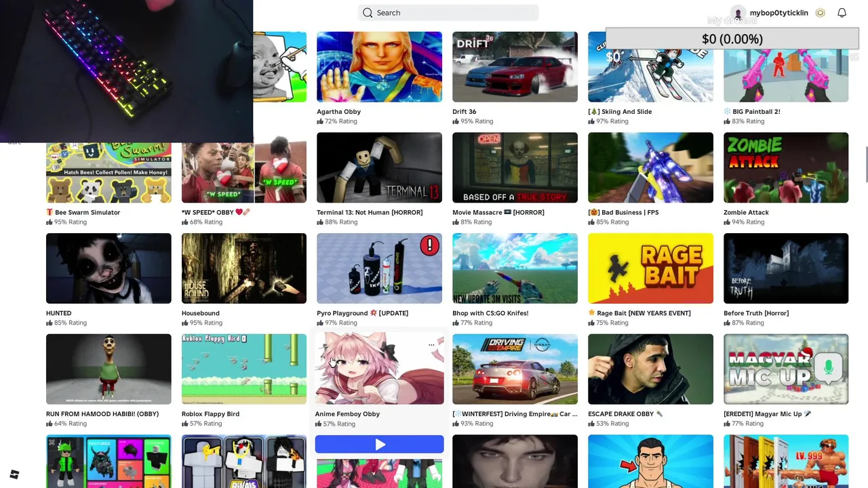Image resolution: width=868 pixels, height=488 pixels.
Task: Click 'Housebound' title link
Action: click(x=201, y=313)
